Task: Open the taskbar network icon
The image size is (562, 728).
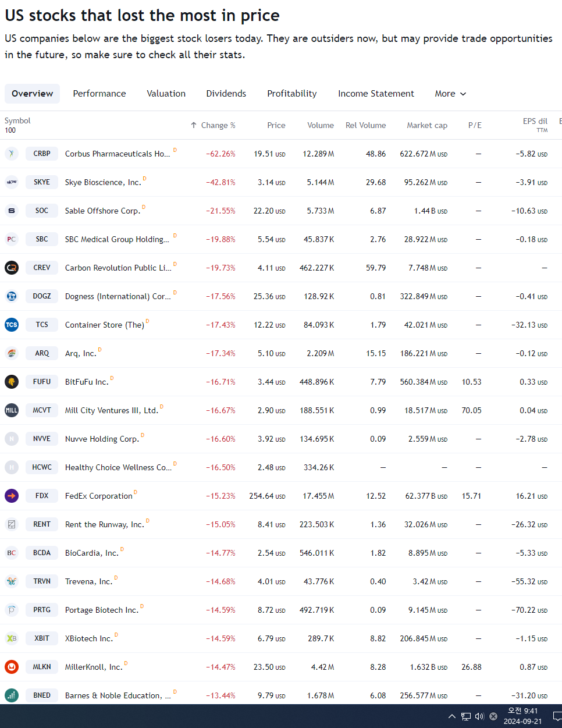Action: [x=466, y=716]
